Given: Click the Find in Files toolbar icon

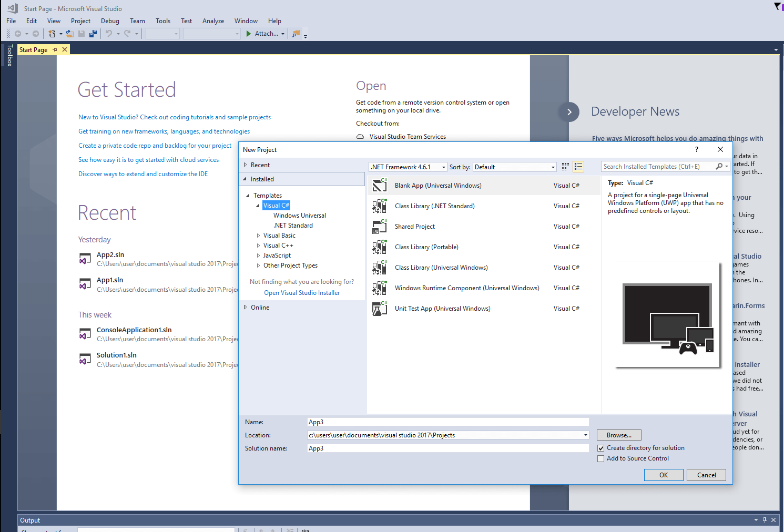Looking at the screenshot, I should (296, 34).
